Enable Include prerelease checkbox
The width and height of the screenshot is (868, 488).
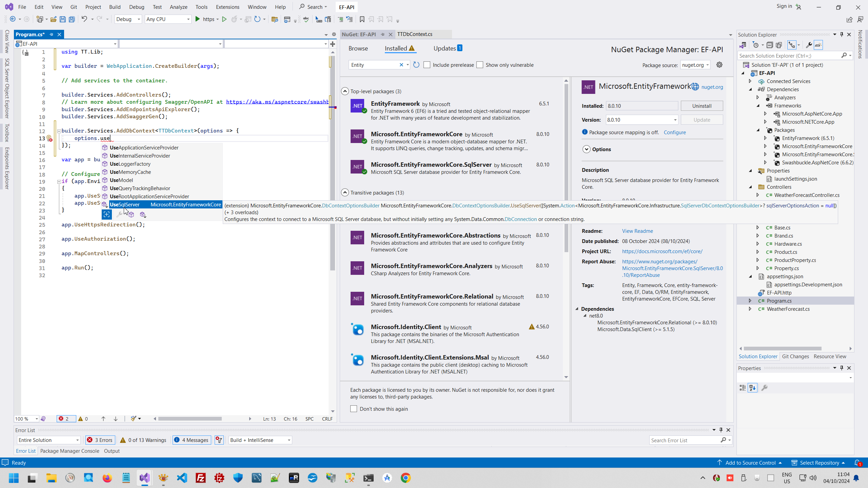(x=427, y=65)
